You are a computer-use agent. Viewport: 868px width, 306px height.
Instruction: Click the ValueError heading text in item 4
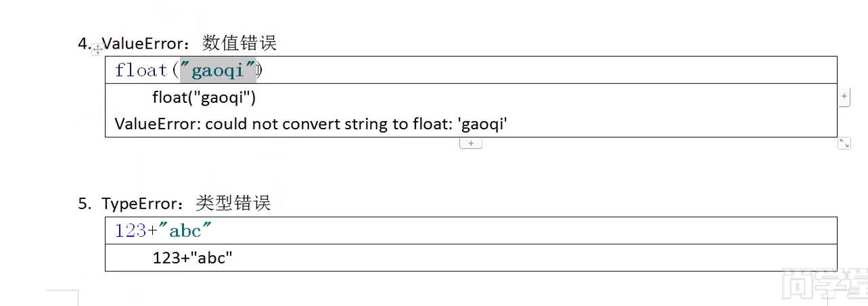[141, 43]
